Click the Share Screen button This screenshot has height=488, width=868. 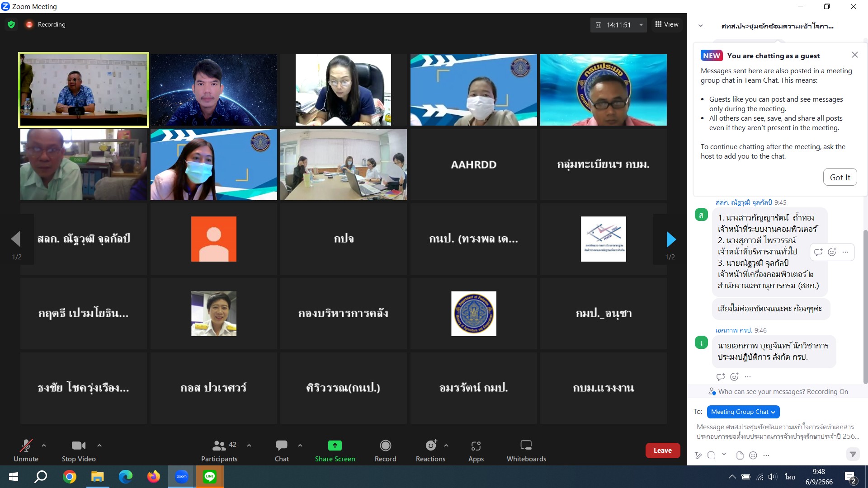(335, 450)
